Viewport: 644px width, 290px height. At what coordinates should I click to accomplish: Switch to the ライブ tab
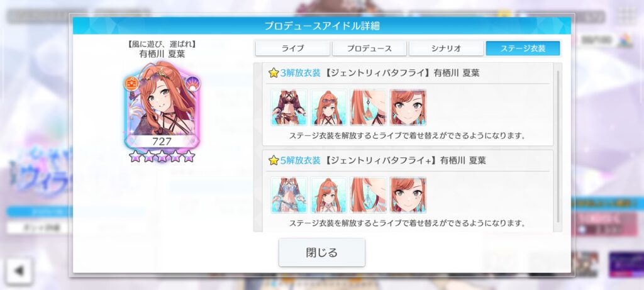click(292, 48)
